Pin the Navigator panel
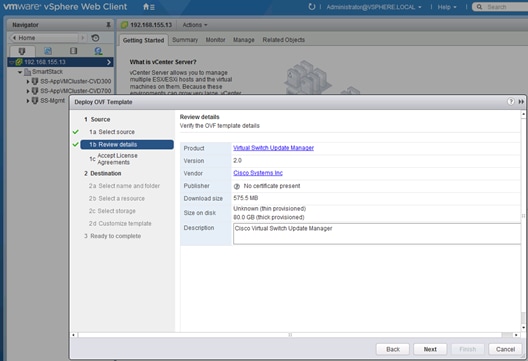The height and width of the screenshot is (361, 528). click(108, 25)
